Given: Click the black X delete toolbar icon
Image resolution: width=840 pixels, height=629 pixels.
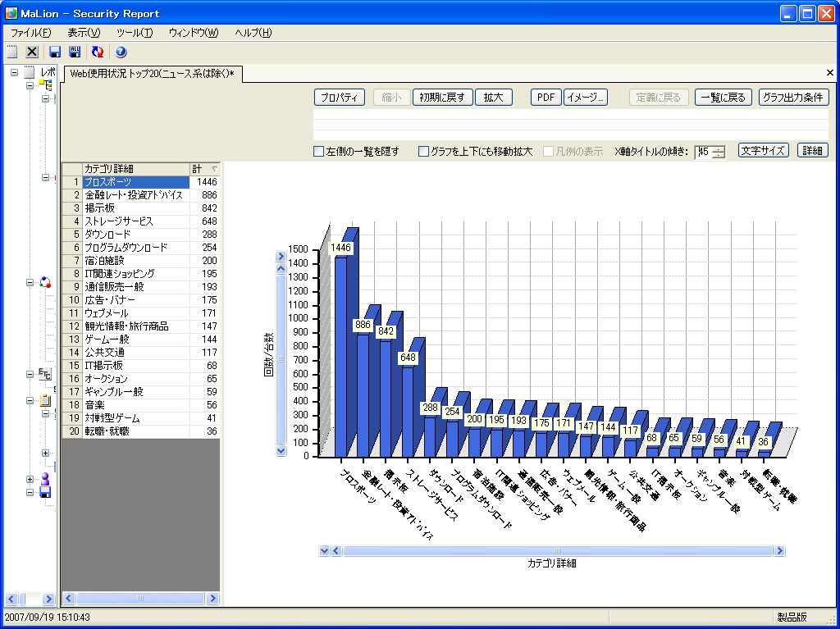Looking at the screenshot, I should coord(32,52).
